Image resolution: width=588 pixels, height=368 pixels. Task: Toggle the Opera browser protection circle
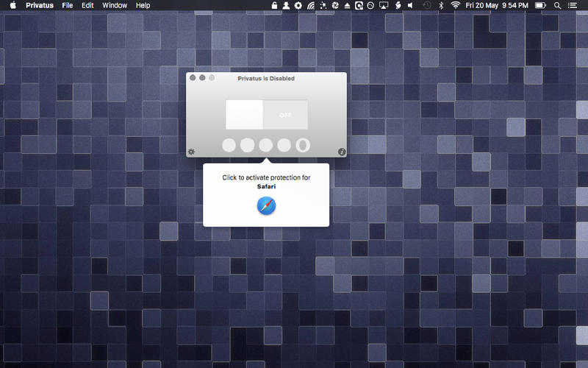302,145
